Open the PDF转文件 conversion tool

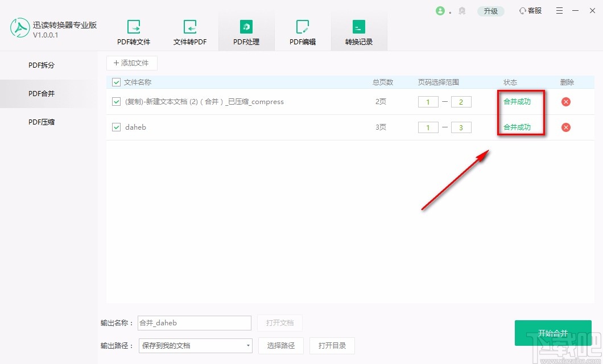tap(134, 31)
